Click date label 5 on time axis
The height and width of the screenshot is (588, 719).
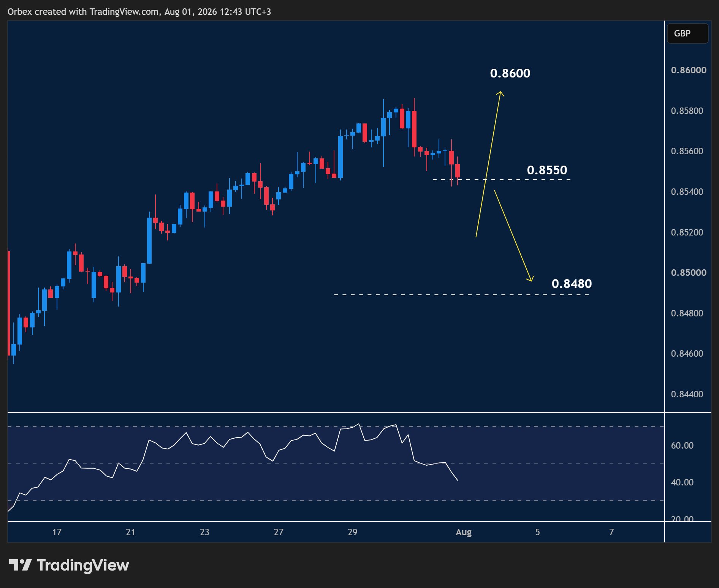pyautogui.click(x=537, y=532)
